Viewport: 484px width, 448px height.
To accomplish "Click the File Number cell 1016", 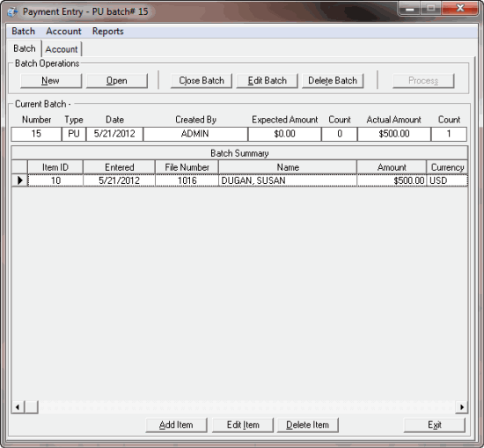I will click(187, 180).
